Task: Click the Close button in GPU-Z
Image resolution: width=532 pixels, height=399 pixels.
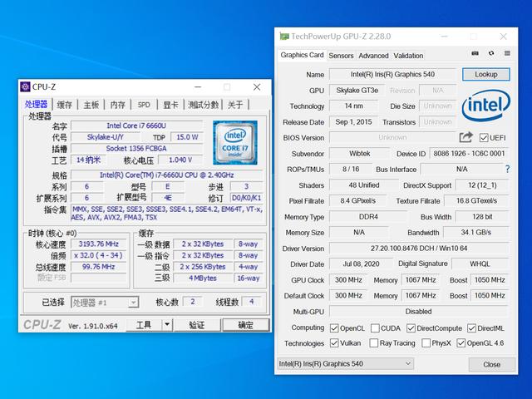Action: [491, 364]
